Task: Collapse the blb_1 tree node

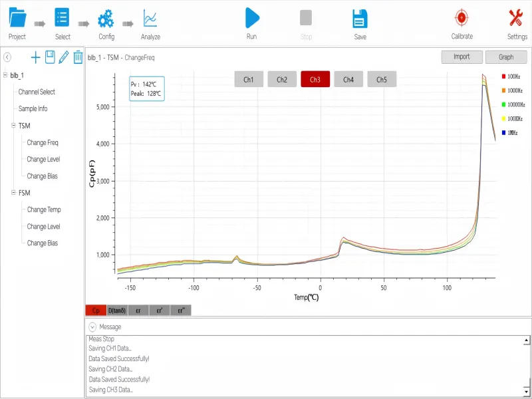Action: click(x=5, y=75)
